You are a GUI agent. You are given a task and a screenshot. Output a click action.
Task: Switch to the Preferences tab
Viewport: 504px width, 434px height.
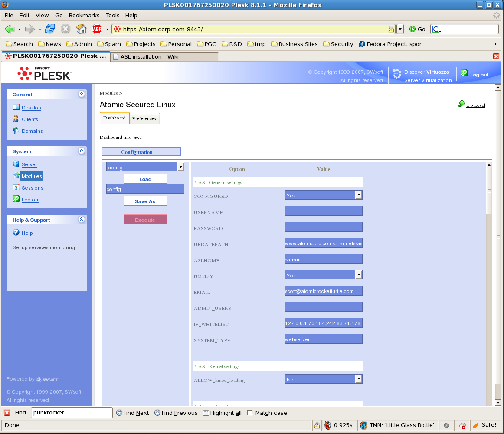tap(144, 118)
